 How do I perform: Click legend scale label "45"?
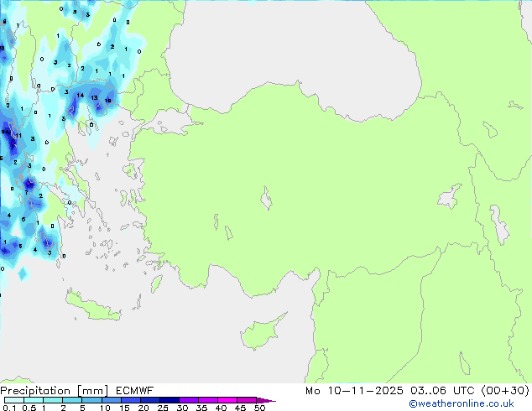coord(240,408)
